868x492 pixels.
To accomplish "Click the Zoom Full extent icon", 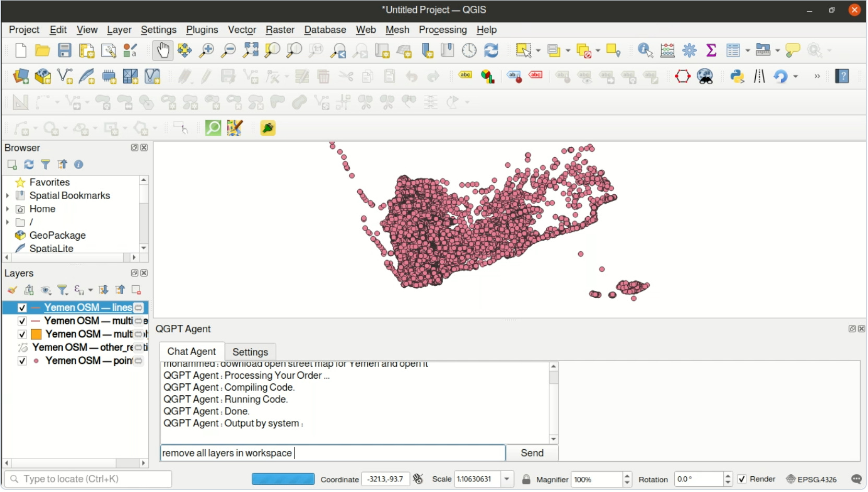I will point(251,51).
